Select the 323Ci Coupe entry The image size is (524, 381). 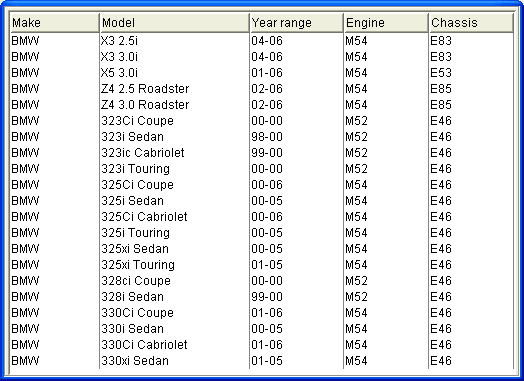pos(262,121)
